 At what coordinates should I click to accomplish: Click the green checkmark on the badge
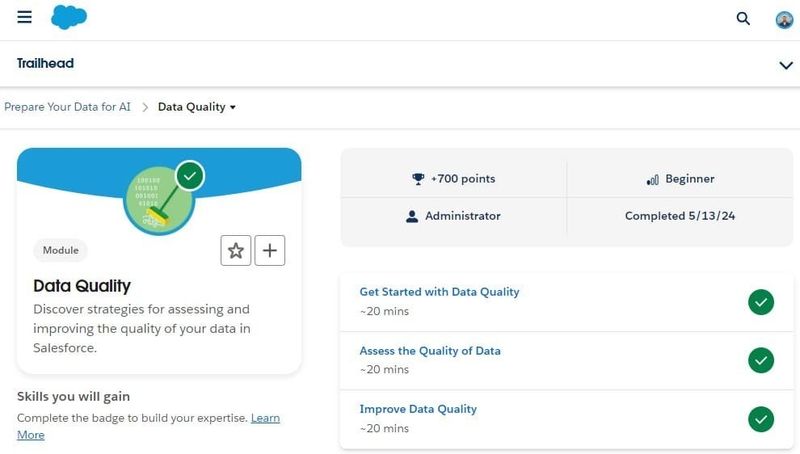pos(190,176)
